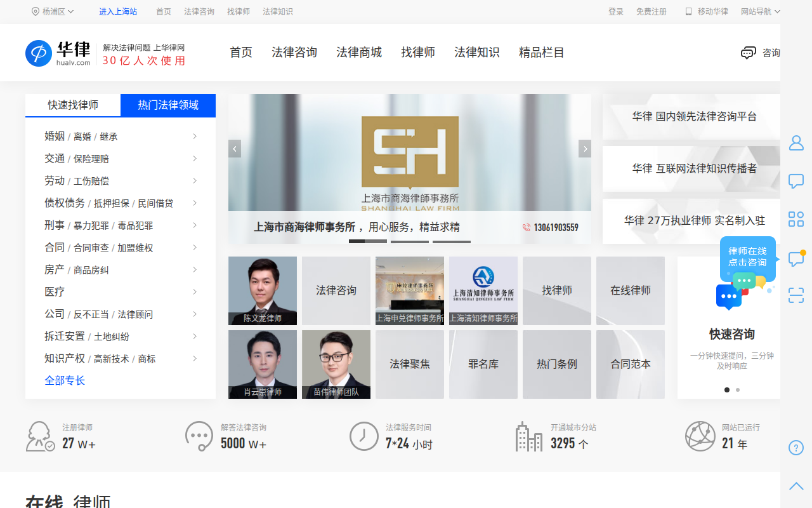Select the second banner slide indicator

tap(410, 241)
